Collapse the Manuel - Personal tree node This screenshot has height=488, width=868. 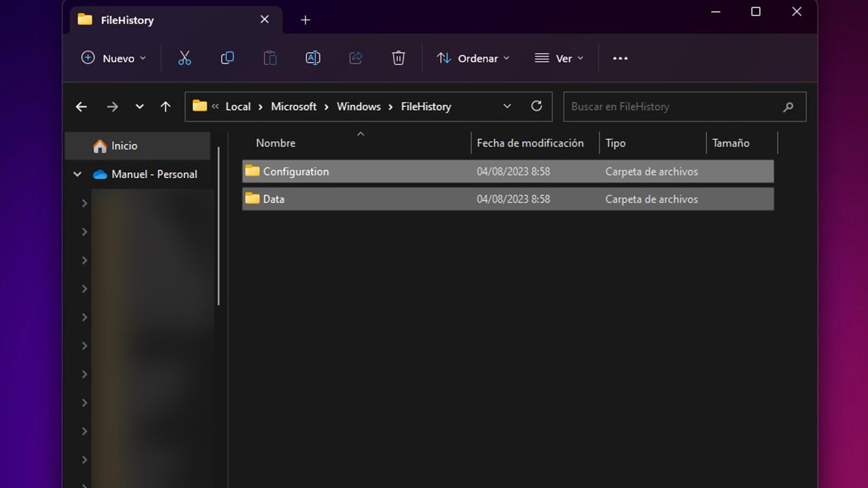(x=77, y=174)
